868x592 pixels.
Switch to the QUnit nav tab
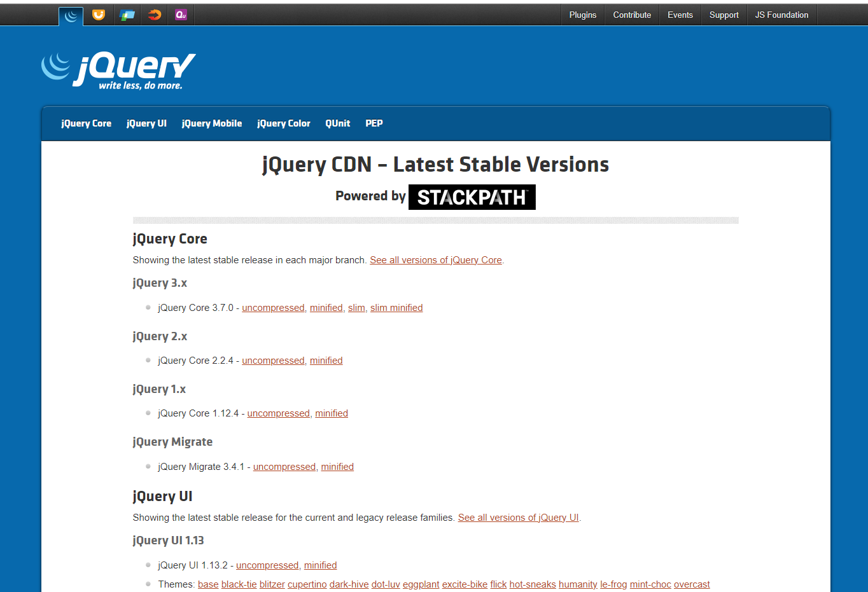(x=338, y=123)
